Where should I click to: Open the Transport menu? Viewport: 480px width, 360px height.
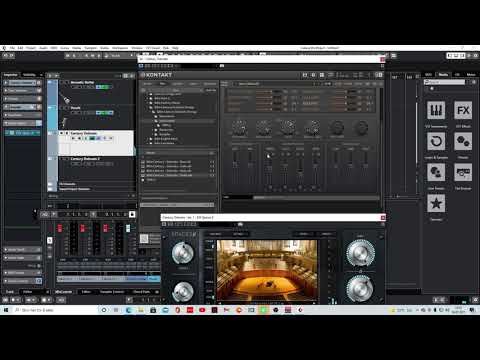tap(90, 48)
